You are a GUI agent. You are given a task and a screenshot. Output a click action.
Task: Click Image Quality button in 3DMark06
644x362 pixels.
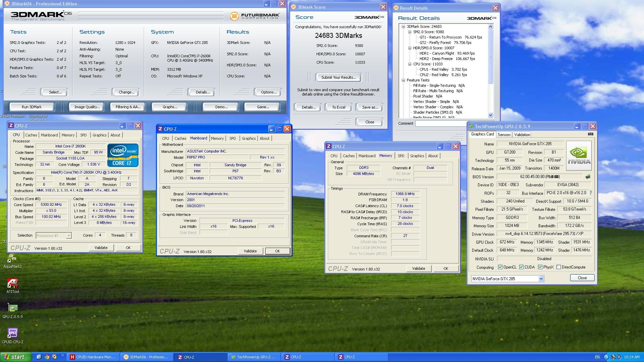[x=87, y=107]
